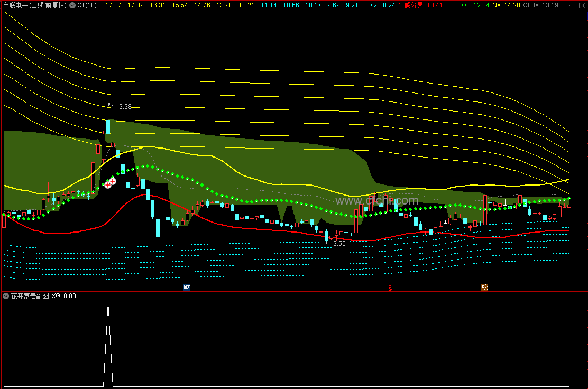Click the XT(10) indicator name
Image resolution: width=588 pixels, height=389 pixels.
coord(87,5)
